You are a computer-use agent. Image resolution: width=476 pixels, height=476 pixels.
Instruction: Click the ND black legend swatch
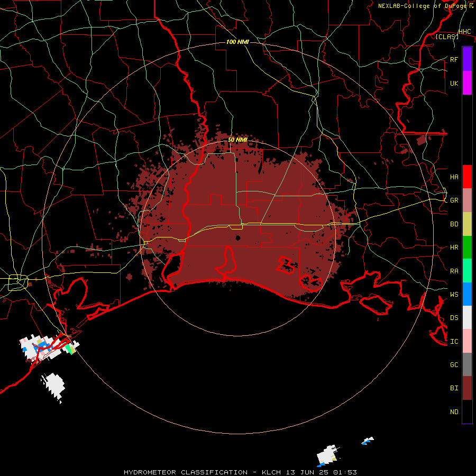coord(467,411)
